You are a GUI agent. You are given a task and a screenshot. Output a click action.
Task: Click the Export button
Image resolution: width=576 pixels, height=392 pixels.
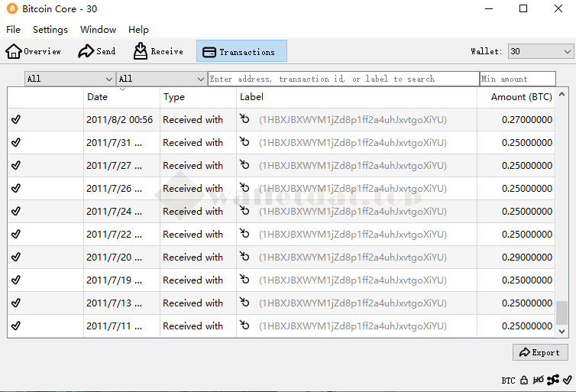(x=540, y=352)
